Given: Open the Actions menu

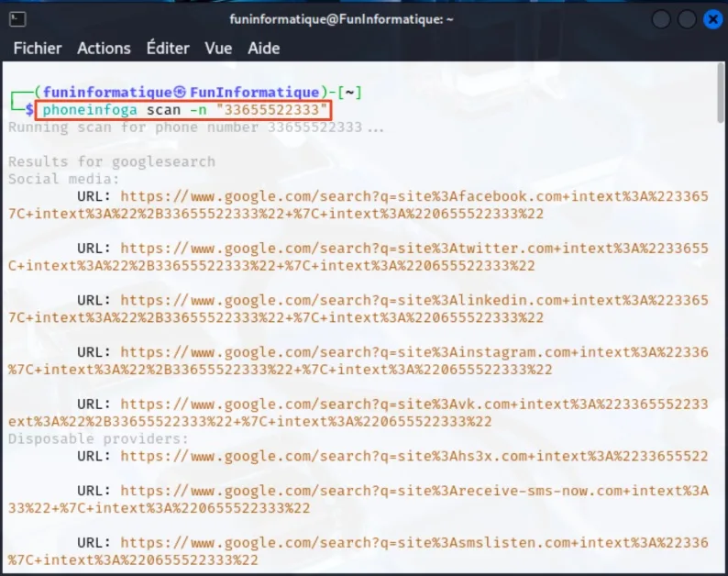Looking at the screenshot, I should click(x=104, y=49).
